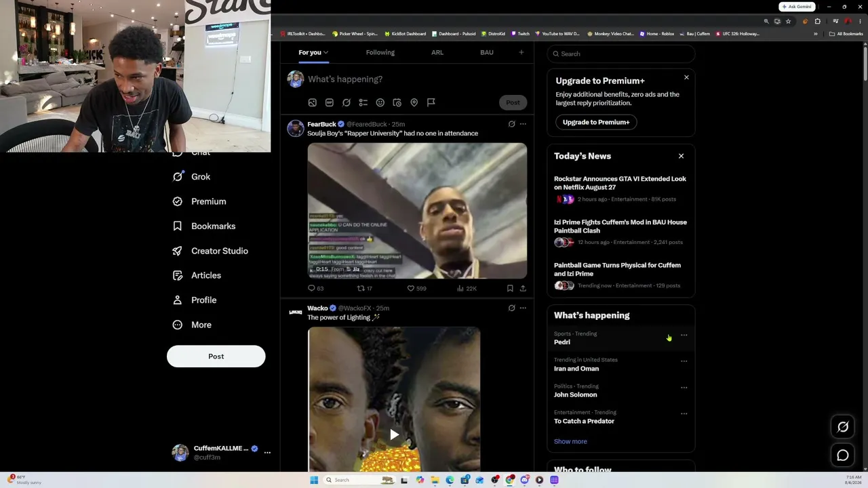The image size is (868, 488).
Task: Switch to the ARL tab
Action: [x=437, y=52]
